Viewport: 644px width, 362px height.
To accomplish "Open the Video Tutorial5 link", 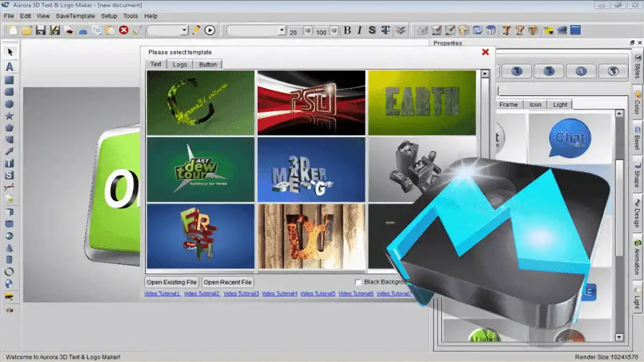I will (x=318, y=294).
